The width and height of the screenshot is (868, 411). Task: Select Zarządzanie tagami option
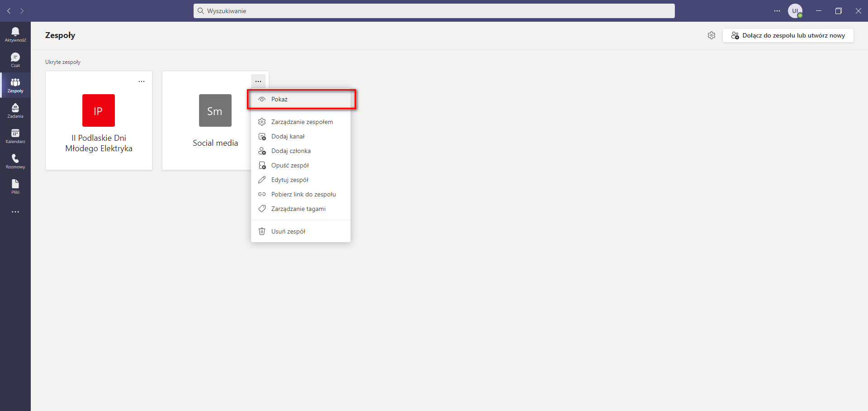pyautogui.click(x=301, y=209)
